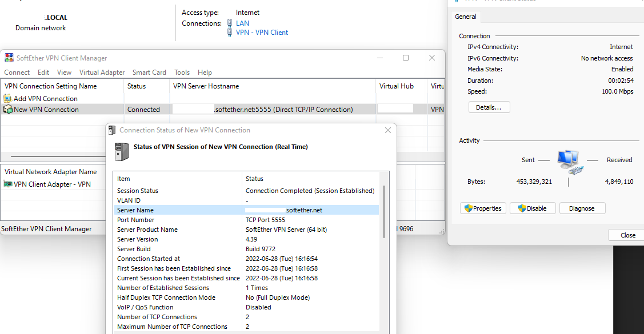Open the VPN - VPN Client link
Image resolution: width=644 pixels, height=334 pixels.
262,33
